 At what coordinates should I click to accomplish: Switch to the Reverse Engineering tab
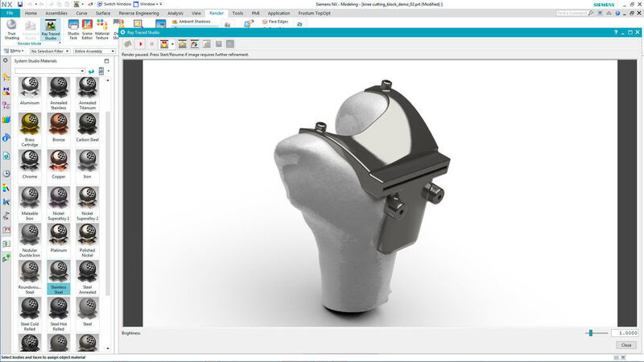[138, 13]
